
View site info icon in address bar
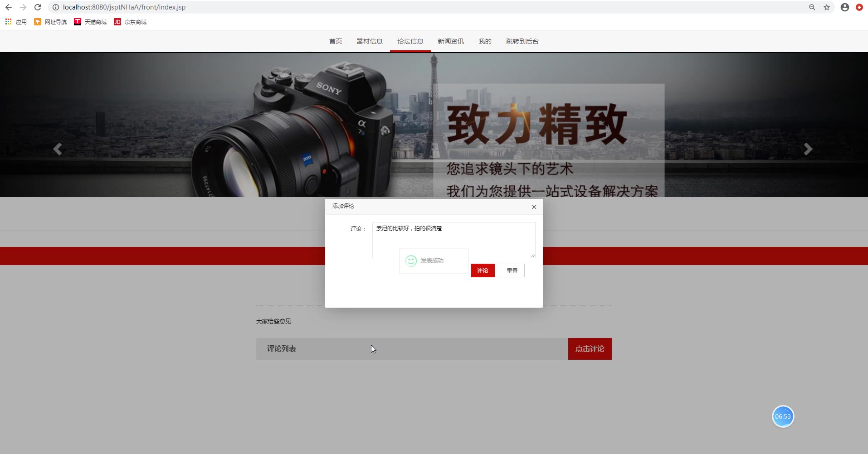coord(55,7)
